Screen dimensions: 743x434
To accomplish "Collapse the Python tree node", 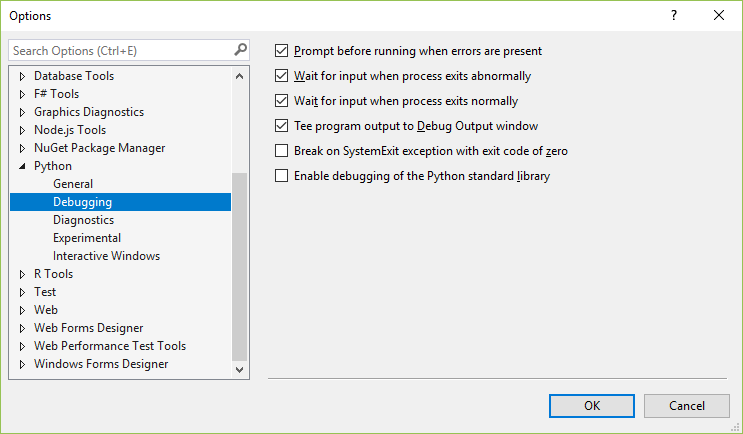I will click(23, 166).
